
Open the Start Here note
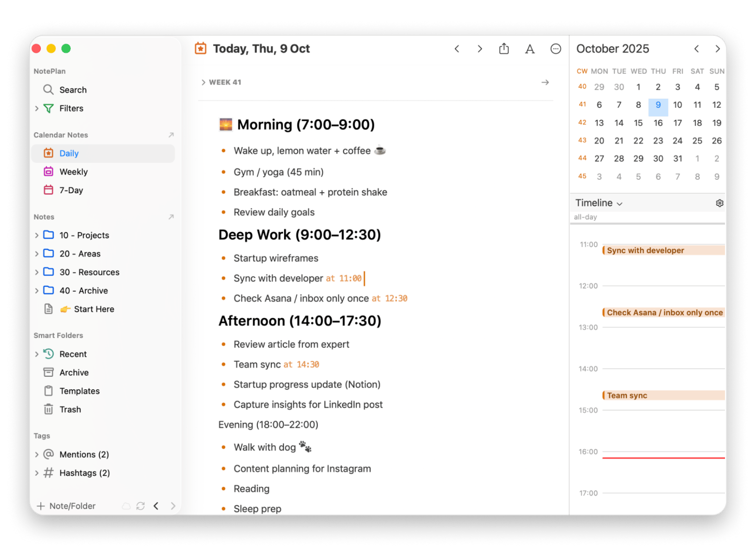tap(94, 309)
